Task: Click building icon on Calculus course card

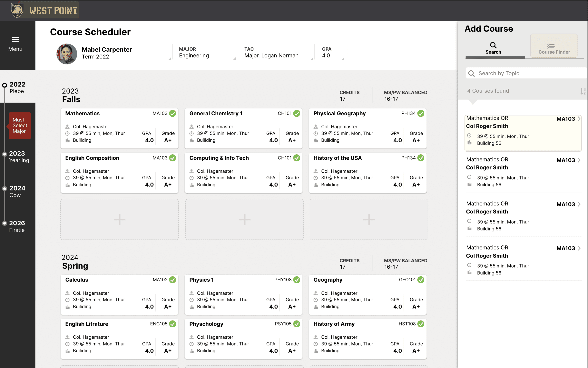Action: pyautogui.click(x=68, y=307)
